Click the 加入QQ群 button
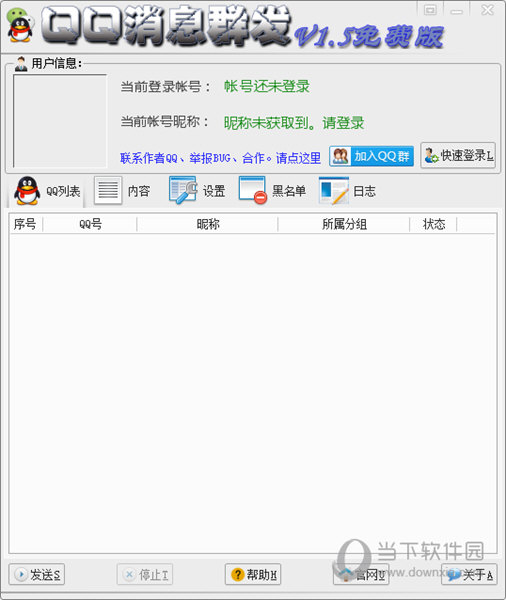Viewport: 506px width, 600px height. tap(371, 156)
